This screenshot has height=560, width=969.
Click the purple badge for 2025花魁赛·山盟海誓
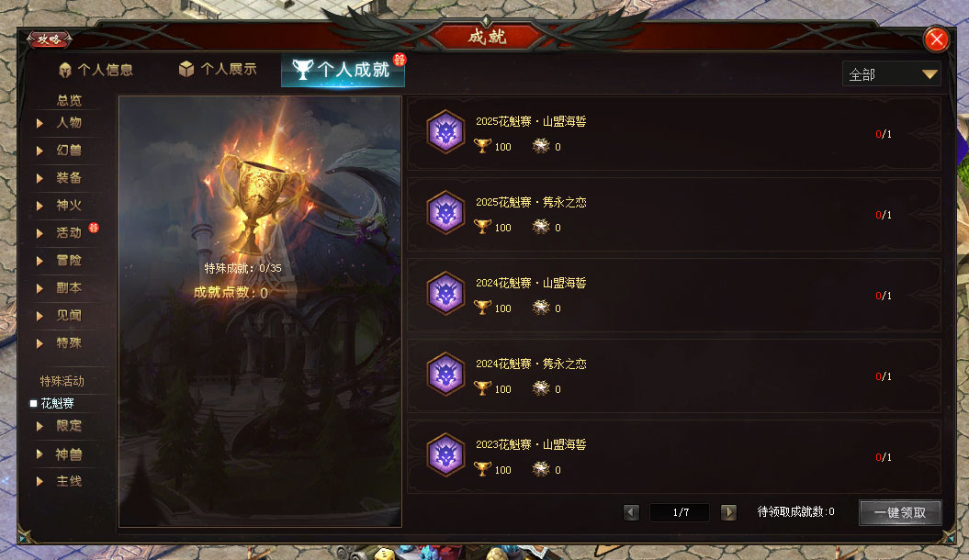tap(445, 131)
